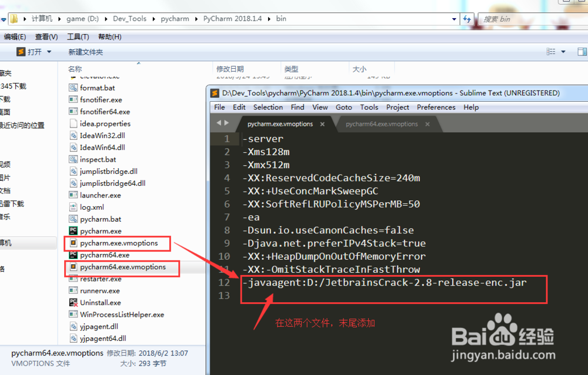
Task: Select the fsnotifier64.exe file icon
Action: tap(73, 112)
